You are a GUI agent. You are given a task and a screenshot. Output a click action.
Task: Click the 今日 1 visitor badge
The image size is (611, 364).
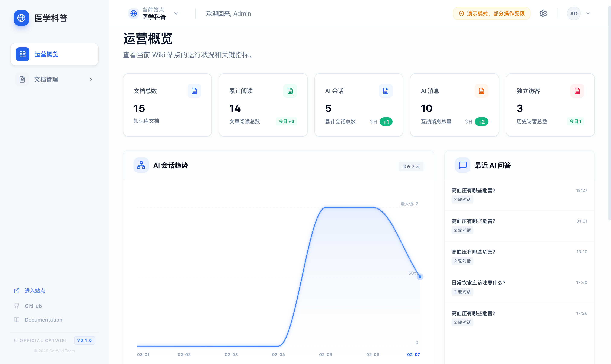coord(575,121)
